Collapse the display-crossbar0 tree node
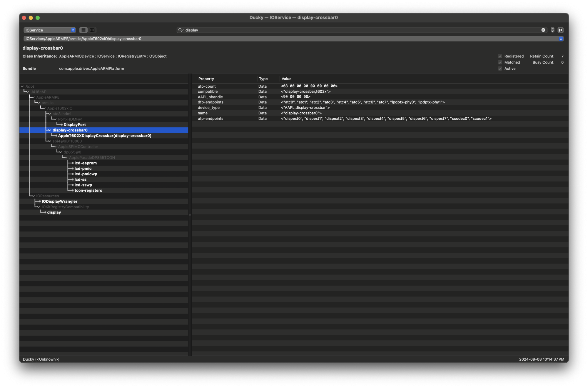Screen dimensions: 588x388 pyautogui.click(x=49, y=130)
